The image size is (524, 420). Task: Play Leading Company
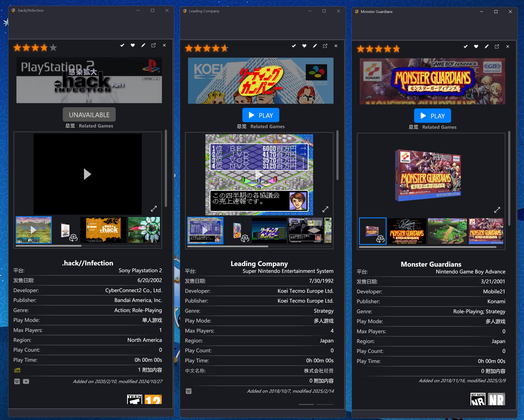point(261,115)
